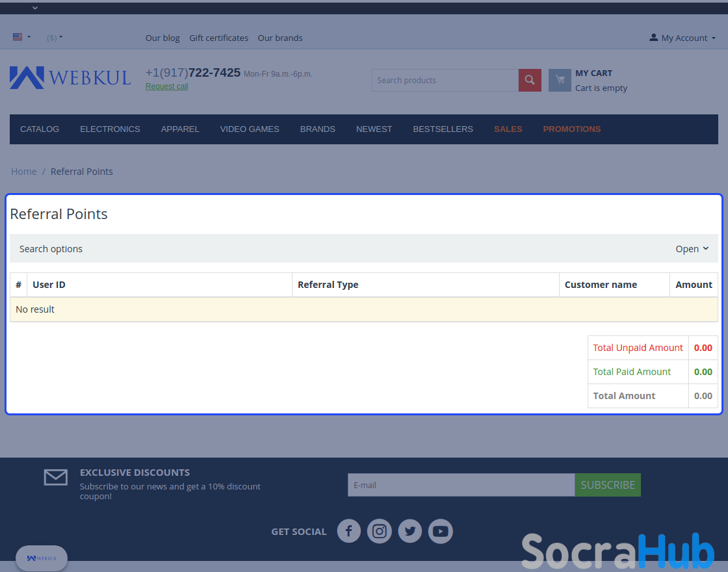Screen dimensions: 728x572
Task: Open Our brands link
Action: pyautogui.click(x=280, y=38)
